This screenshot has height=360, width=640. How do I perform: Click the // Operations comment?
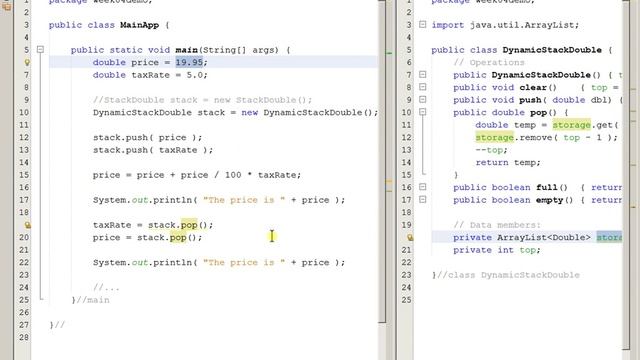tap(489, 62)
